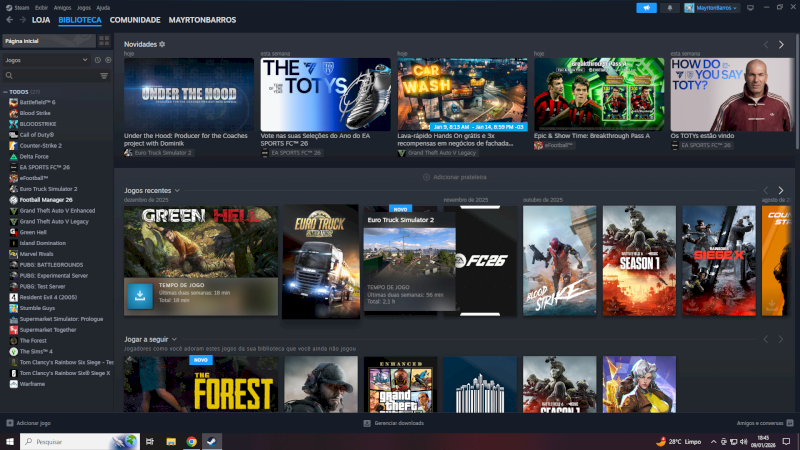The height and width of the screenshot is (450, 800).
Task: Open the Jogos category dropdown
Action: 46,60
